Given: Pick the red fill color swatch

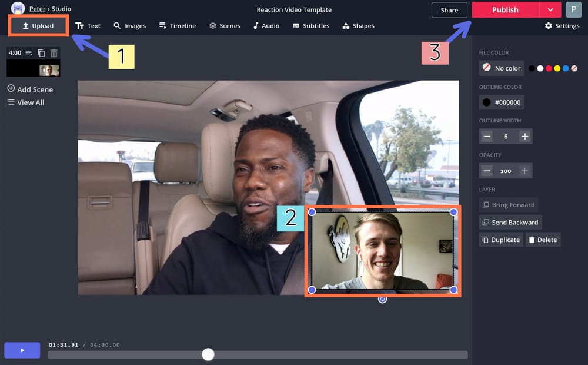Looking at the screenshot, I should tap(548, 68).
